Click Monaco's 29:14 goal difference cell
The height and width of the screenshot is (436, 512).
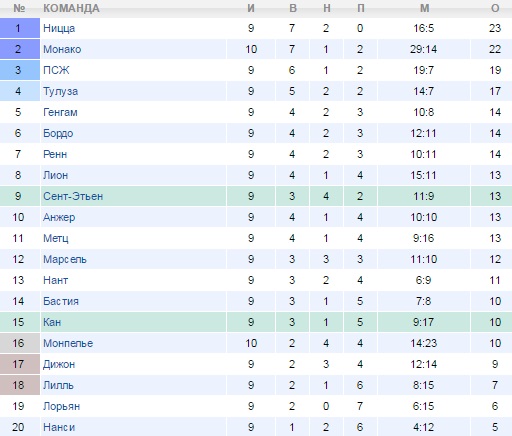[423, 49]
